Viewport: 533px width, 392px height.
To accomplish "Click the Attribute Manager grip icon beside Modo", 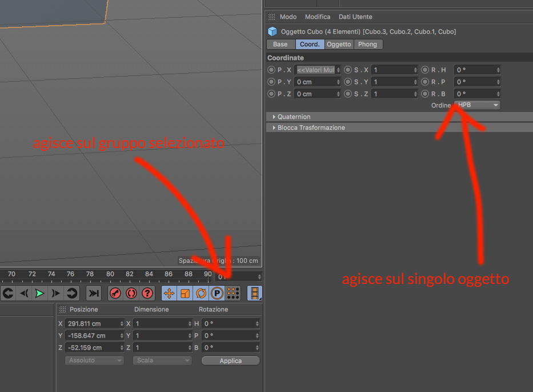I will click(x=271, y=17).
